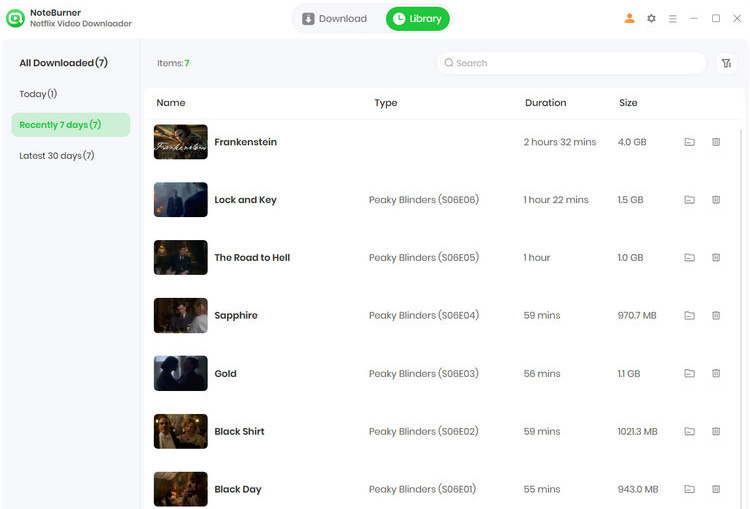Click Peaky Blinders (S06E01) type cell
The image size is (750, 509).
click(422, 489)
